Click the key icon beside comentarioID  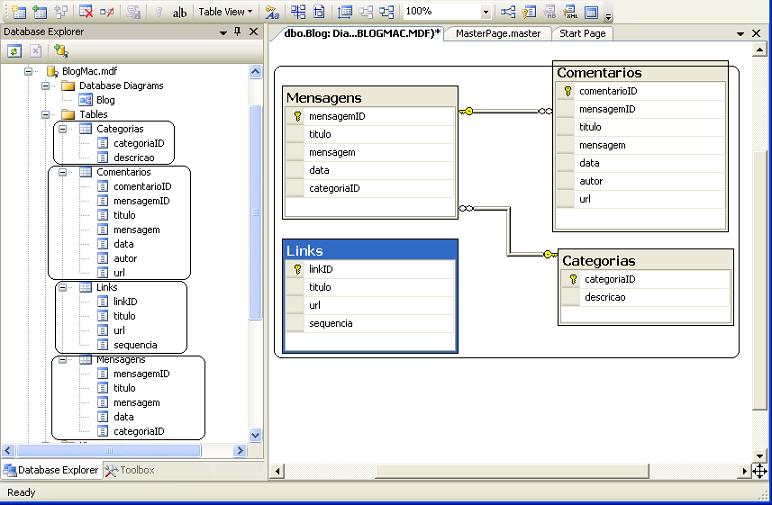(x=567, y=91)
